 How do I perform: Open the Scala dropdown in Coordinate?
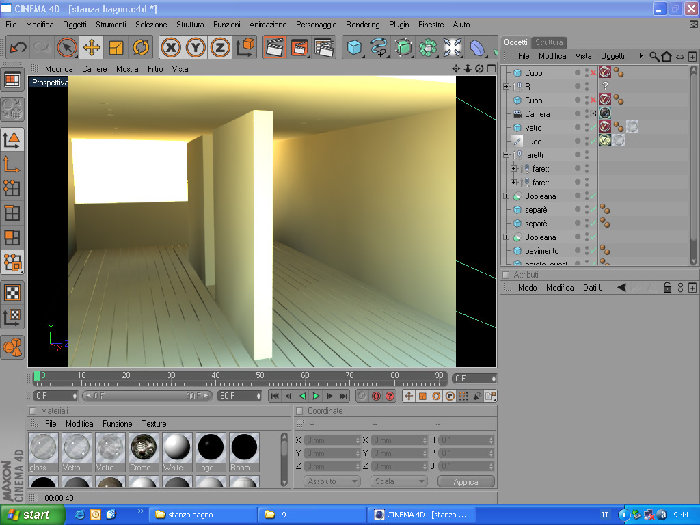(x=399, y=481)
